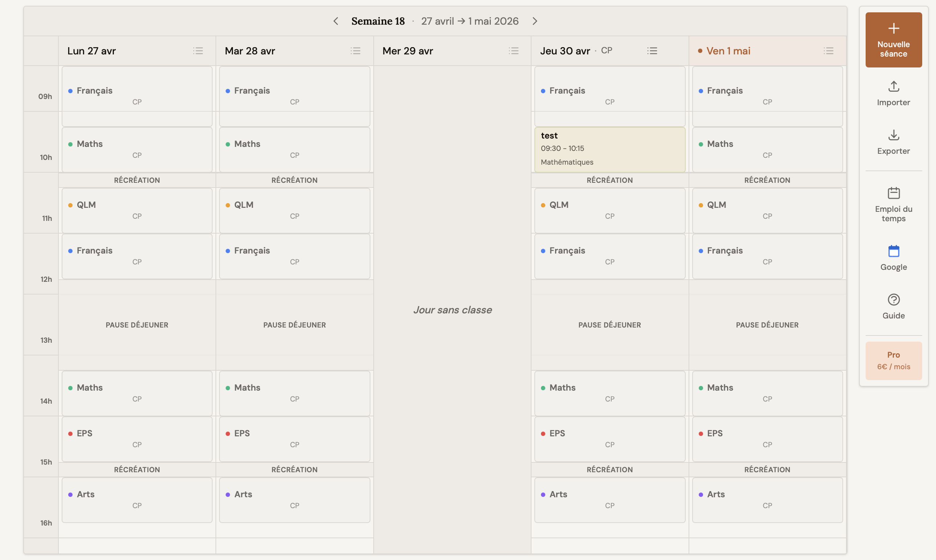Open Thursday afternoon Maths session
The width and height of the screenshot is (936, 560).
[609, 394]
